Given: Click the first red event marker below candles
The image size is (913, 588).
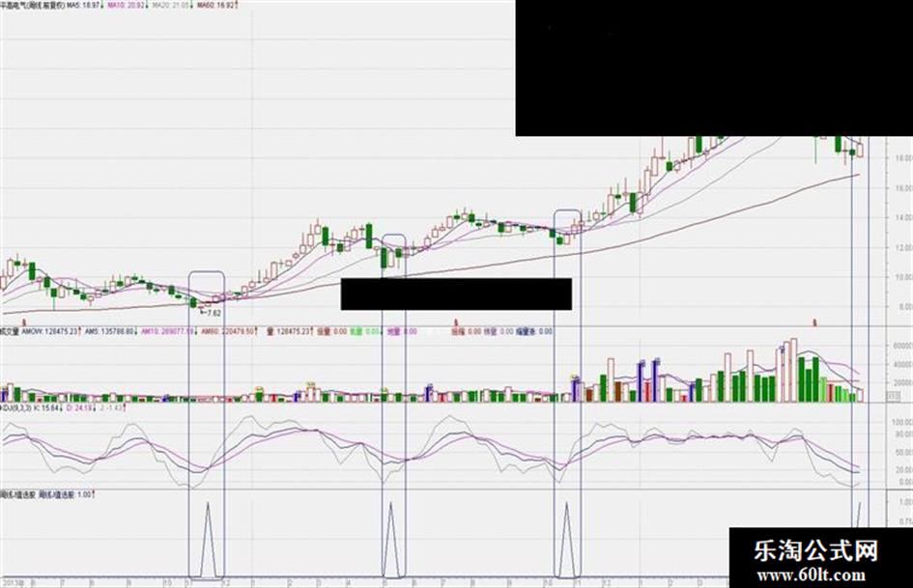Looking at the screenshot, I should (24, 322).
